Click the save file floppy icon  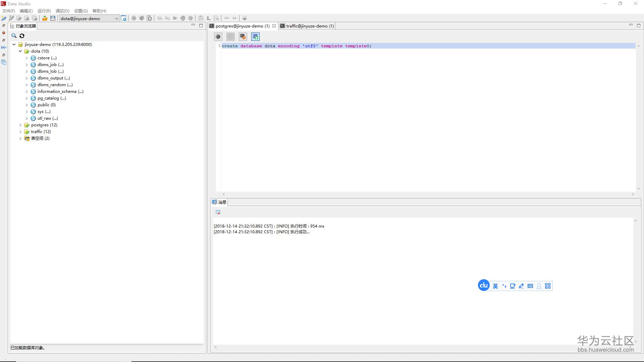pyautogui.click(x=53, y=18)
